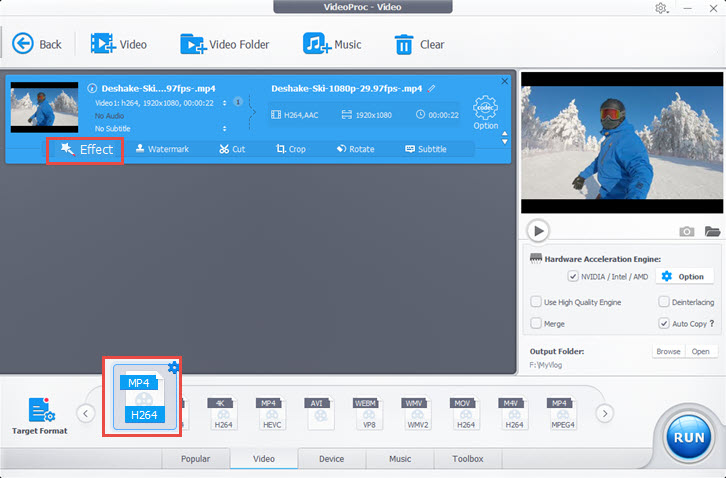
Task: Click the Add Video Folder icon
Action: (193, 44)
